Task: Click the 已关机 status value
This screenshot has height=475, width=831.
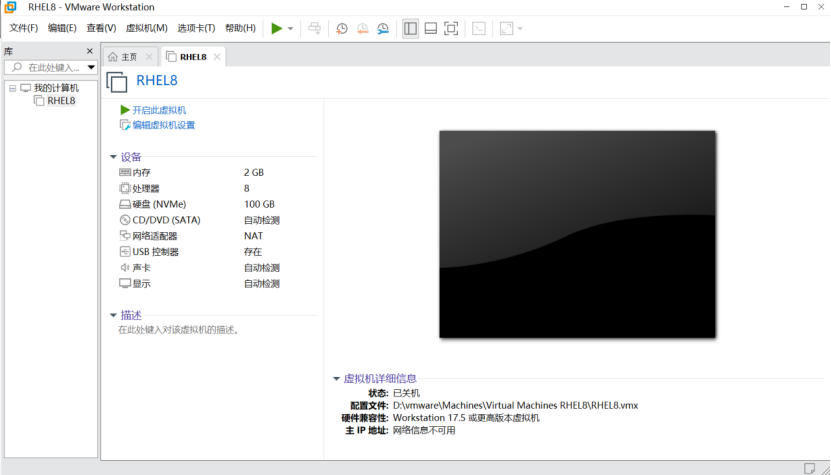Action: (406, 393)
